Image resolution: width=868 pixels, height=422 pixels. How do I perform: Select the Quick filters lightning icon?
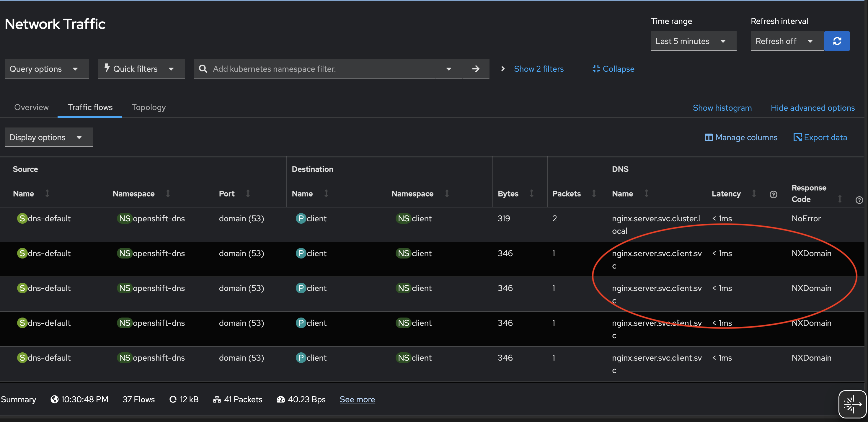click(107, 68)
